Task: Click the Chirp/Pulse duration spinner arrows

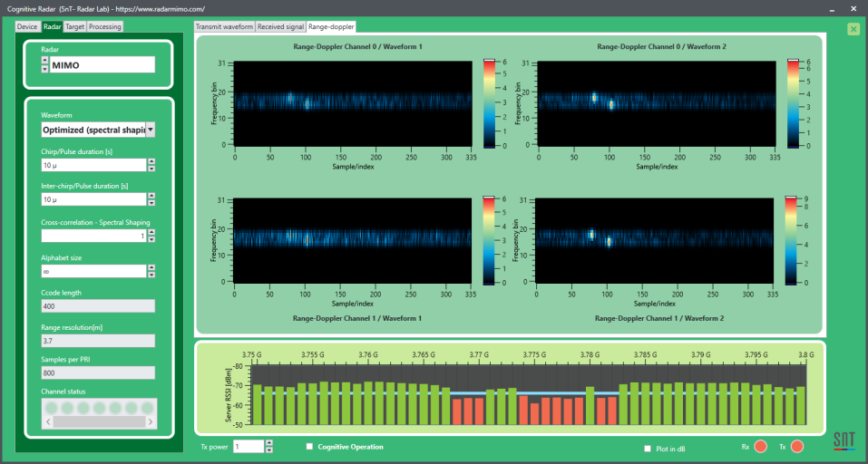Action: tap(151, 165)
